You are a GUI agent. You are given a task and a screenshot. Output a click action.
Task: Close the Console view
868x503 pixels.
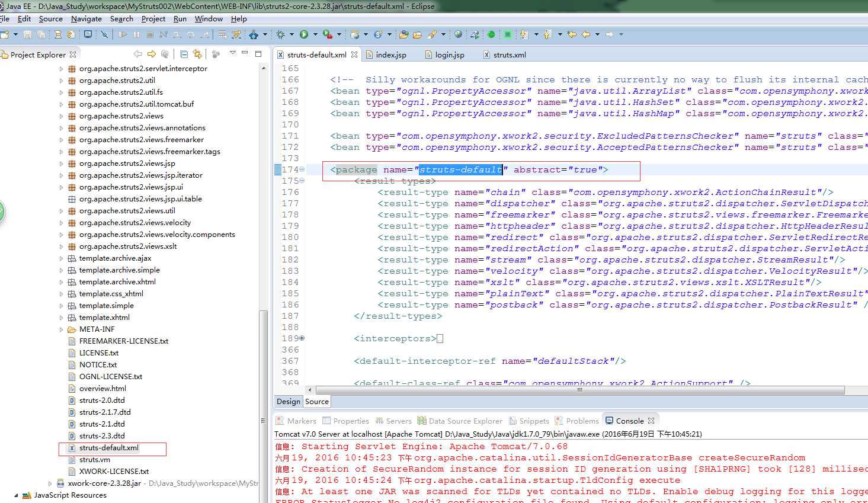click(651, 421)
